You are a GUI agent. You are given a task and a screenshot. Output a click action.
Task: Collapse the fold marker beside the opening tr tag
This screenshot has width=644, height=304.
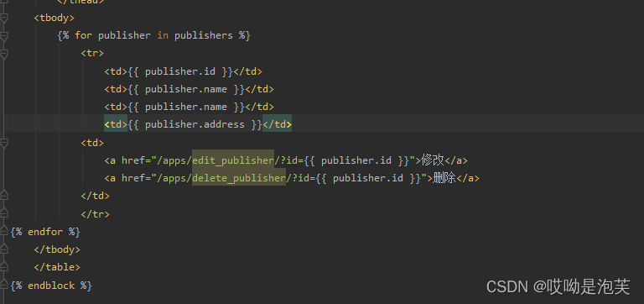pos(3,54)
